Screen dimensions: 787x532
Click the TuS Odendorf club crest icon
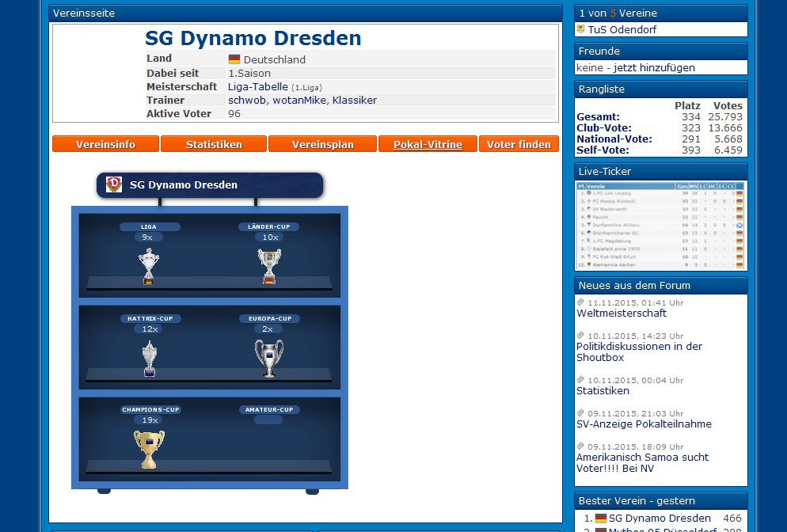(580, 29)
